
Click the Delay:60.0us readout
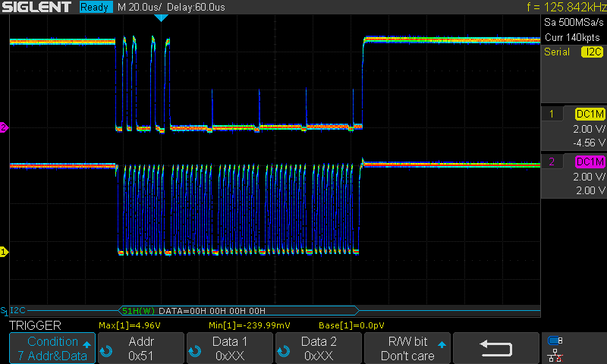196,7
